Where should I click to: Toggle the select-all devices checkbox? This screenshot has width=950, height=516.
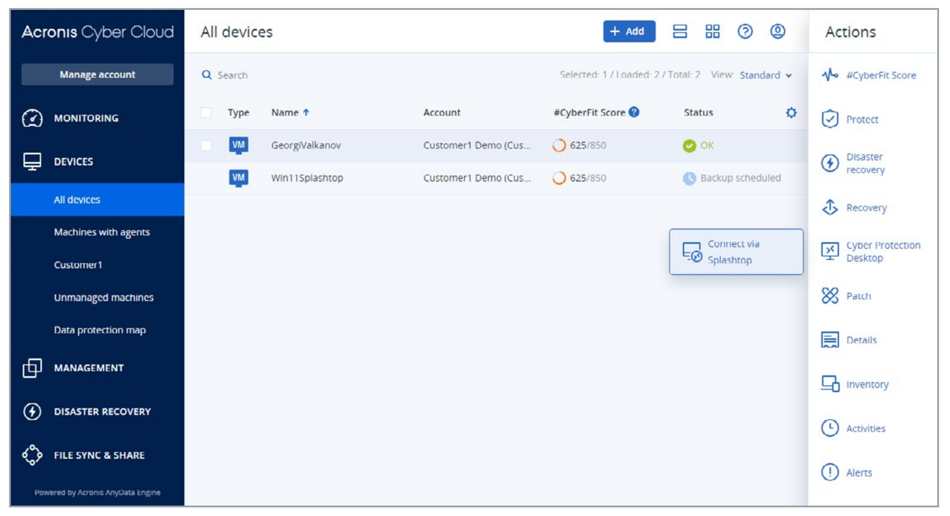(x=206, y=113)
